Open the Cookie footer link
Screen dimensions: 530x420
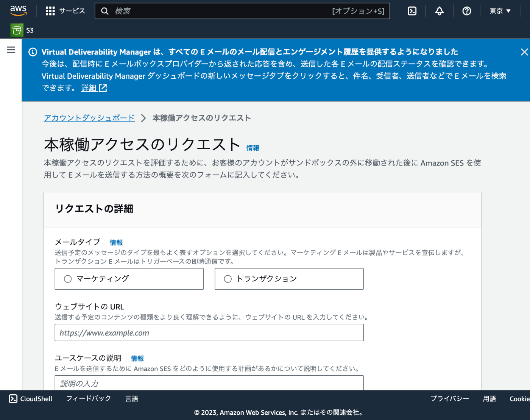519,398
